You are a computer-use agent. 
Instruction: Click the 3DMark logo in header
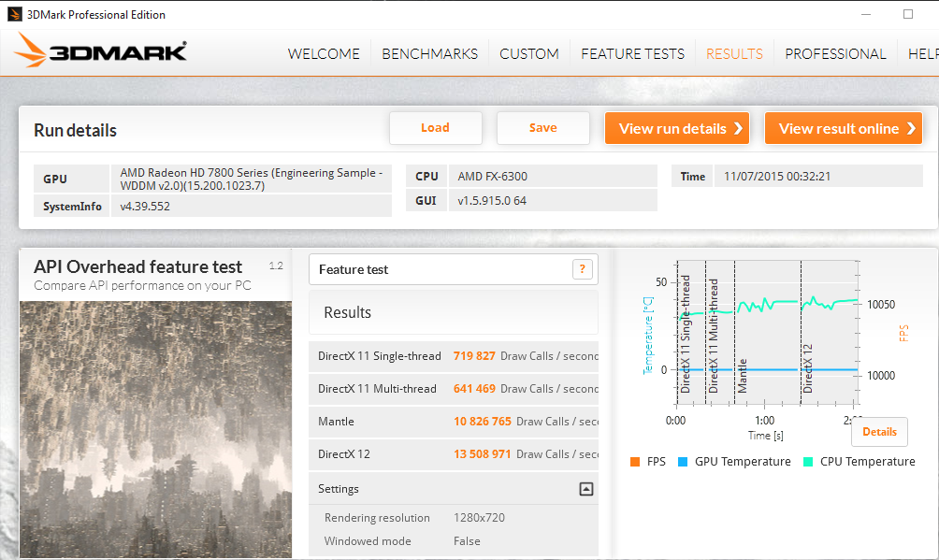[x=101, y=52]
